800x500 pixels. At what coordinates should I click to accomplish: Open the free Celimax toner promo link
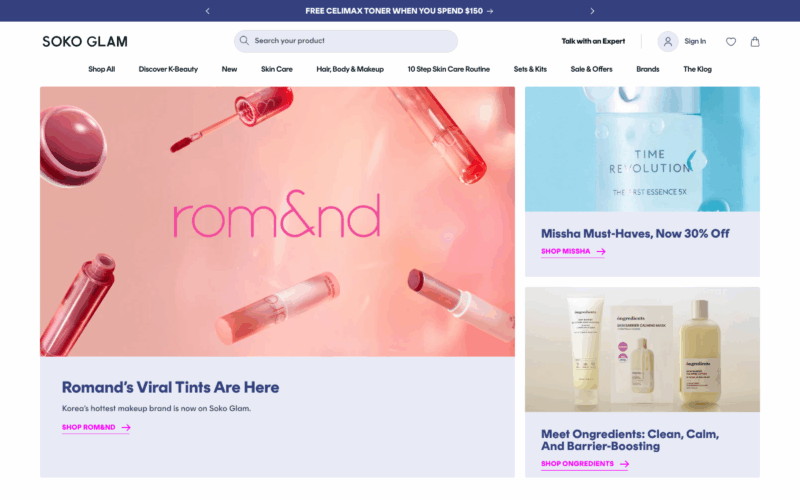[x=399, y=11]
